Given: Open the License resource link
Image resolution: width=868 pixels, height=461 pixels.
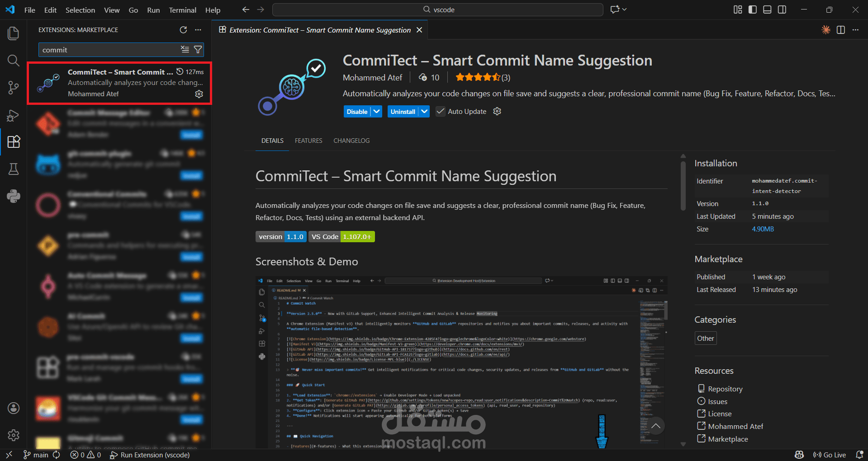Looking at the screenshot, I should pyautogui.click(x=719, y=414).
